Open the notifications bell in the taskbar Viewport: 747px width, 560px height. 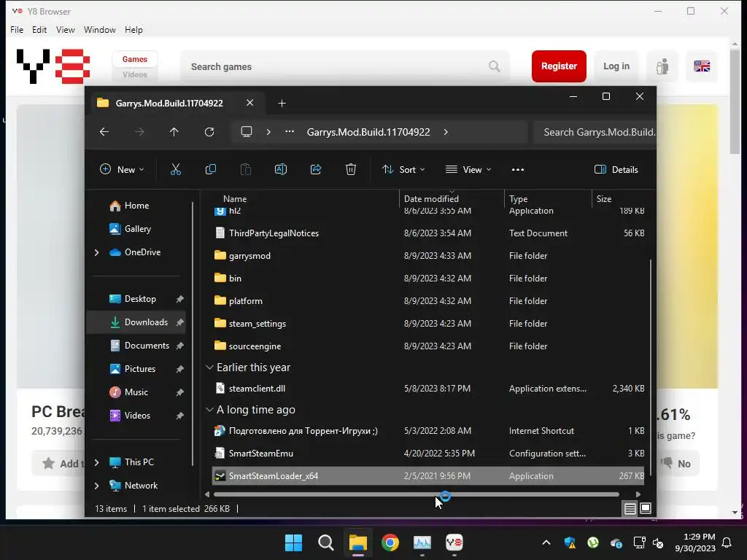727,542
